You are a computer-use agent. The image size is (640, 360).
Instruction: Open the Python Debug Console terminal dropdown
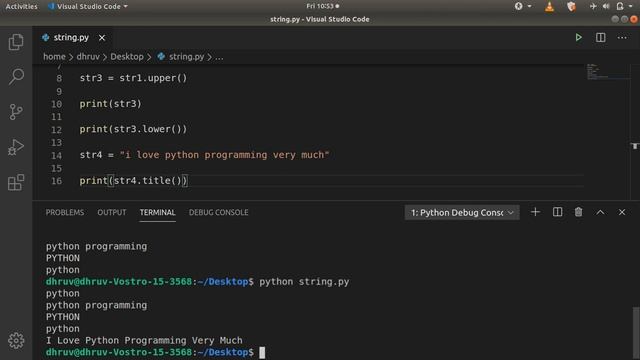(462, 213)
